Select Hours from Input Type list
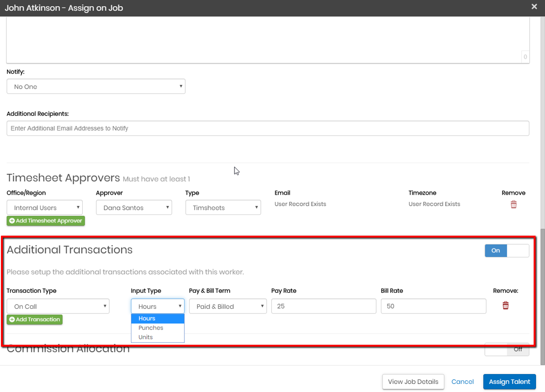 [157, 318]
